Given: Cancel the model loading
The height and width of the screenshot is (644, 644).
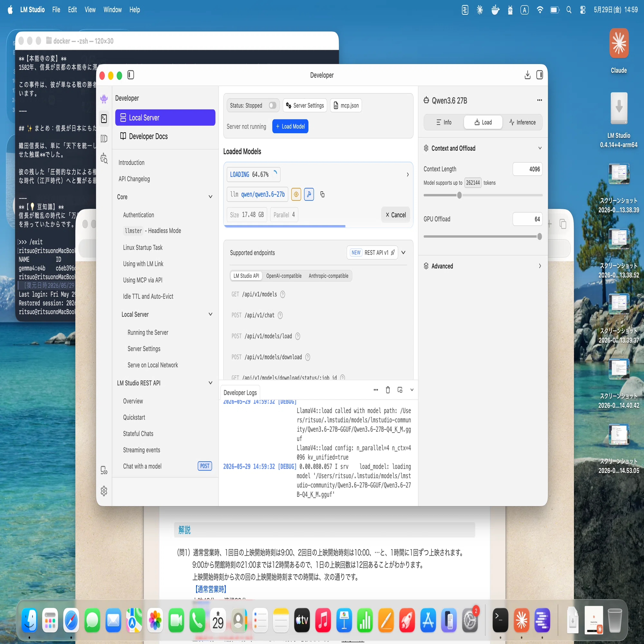Looking at the screenshot, I should tap(395, 215).
